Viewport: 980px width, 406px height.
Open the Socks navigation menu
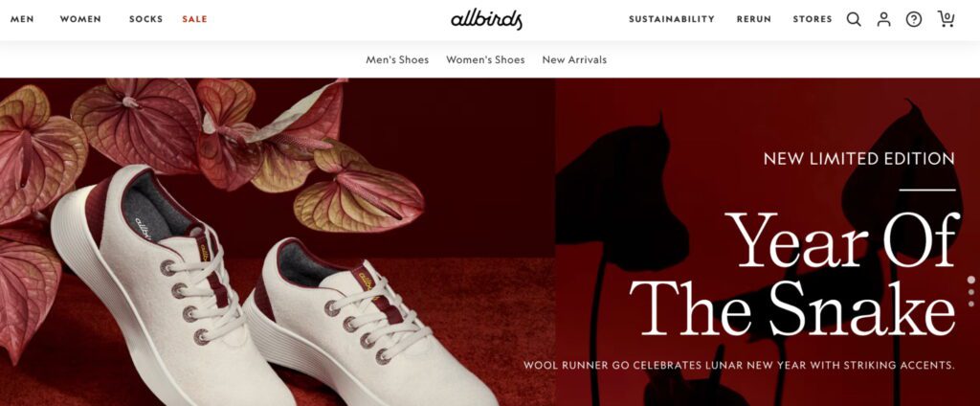point(146,19)
